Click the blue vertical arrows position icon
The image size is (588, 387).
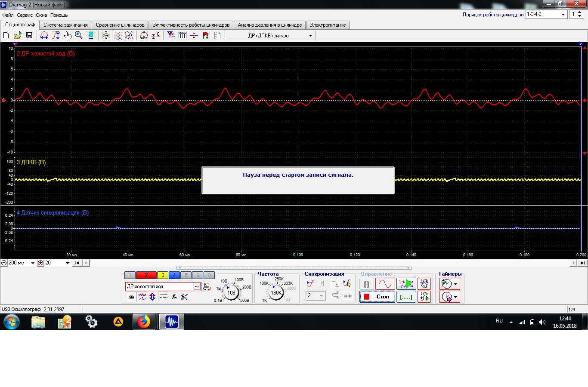pos(152,297)
